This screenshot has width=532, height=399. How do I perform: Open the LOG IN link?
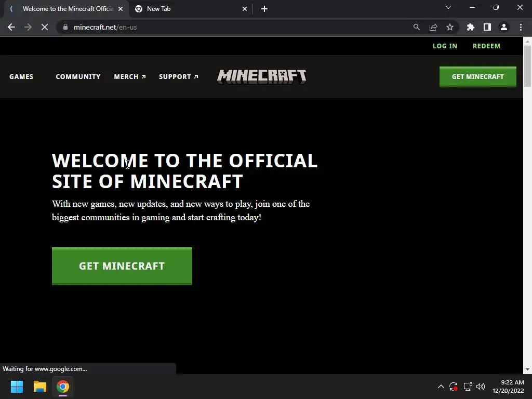pos(445,46)
